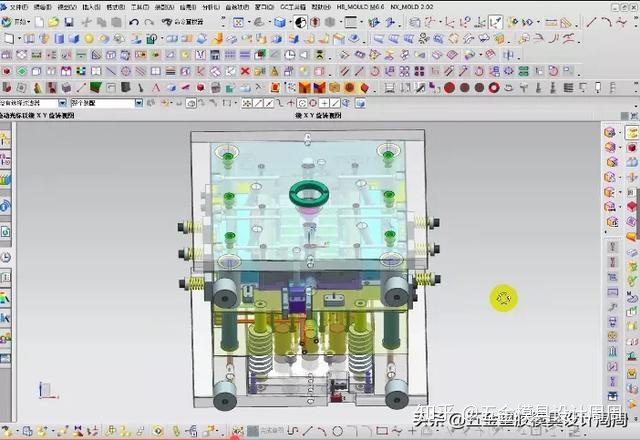Screen dimensions: 640x440
Task: Open the 命令查找器 command finder
Action: tap(182, 22)
